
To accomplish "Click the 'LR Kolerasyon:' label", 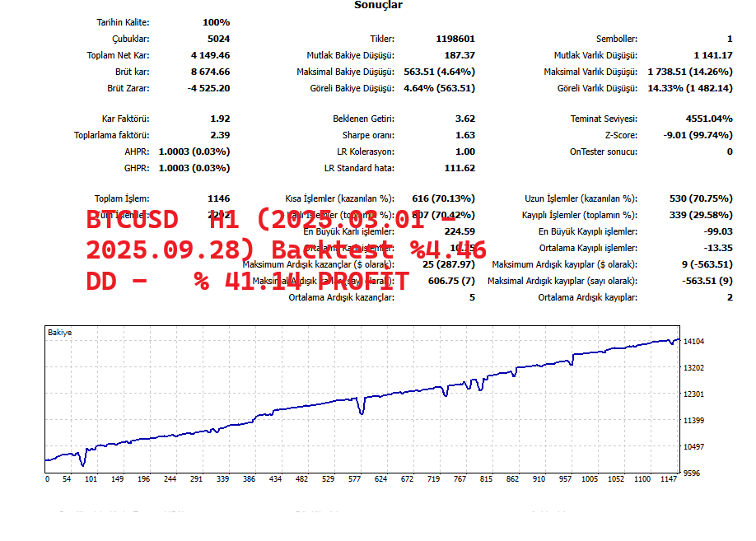I will [x=366, y=152].
